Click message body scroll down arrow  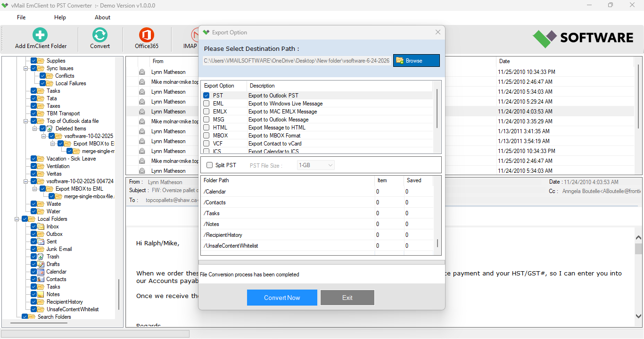coord(639,316)
